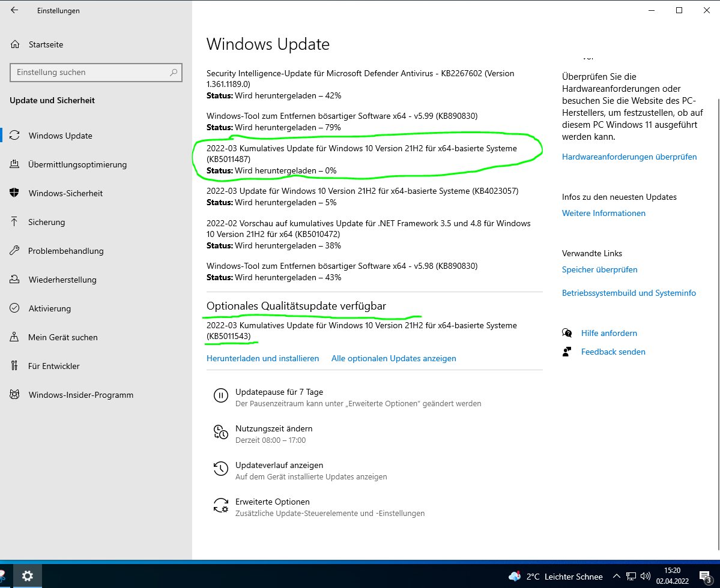This screenshot has width=720, height=588.
Task: Select Updatepause für 7 Tage
Action: 358,397
